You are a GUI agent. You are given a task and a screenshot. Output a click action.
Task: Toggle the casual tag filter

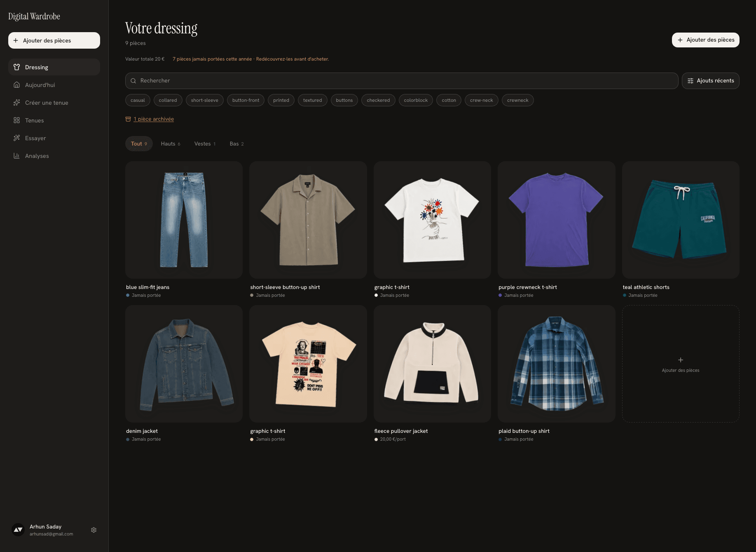[x=138, y=100]
